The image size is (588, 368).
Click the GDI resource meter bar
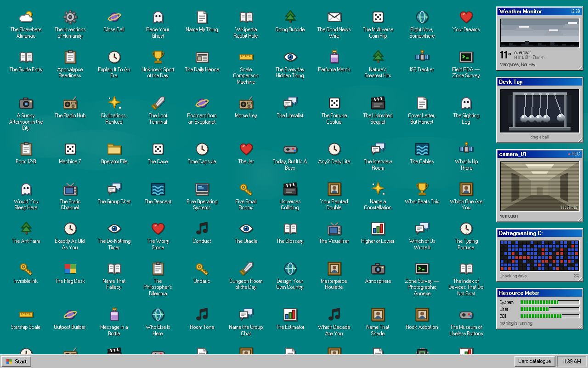[x=549, y=316]
